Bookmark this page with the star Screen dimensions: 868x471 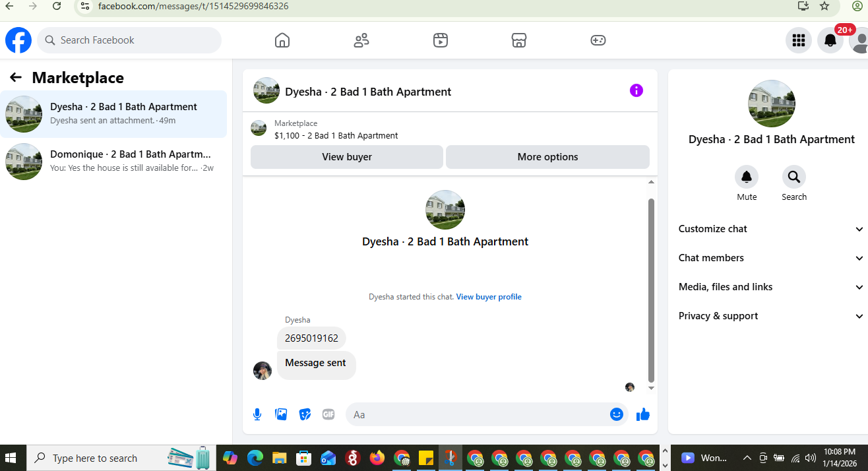coord(824,6)
